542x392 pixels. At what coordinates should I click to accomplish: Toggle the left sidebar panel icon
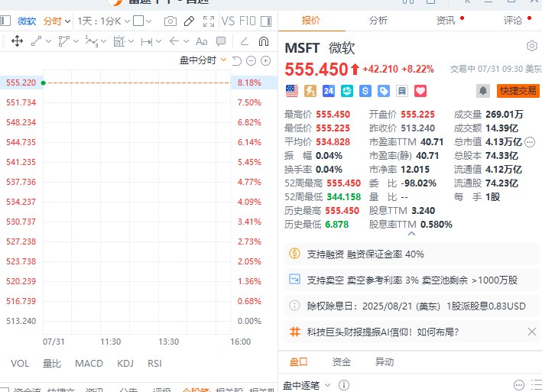(x=5, y=21)
